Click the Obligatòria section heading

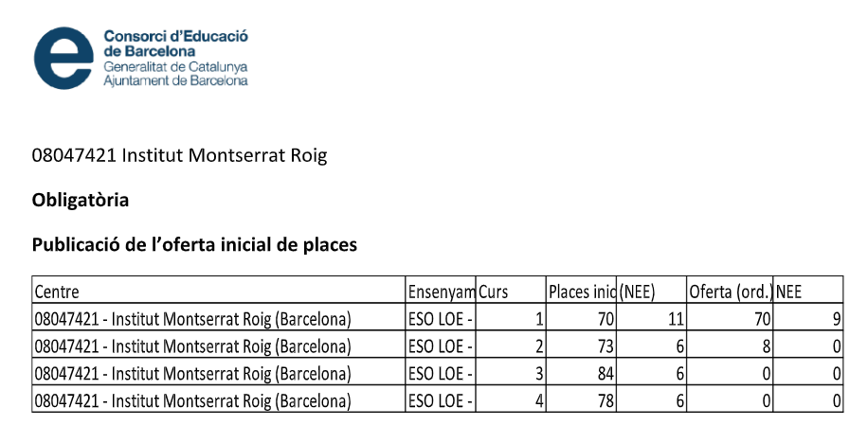(x=81, y=201)
